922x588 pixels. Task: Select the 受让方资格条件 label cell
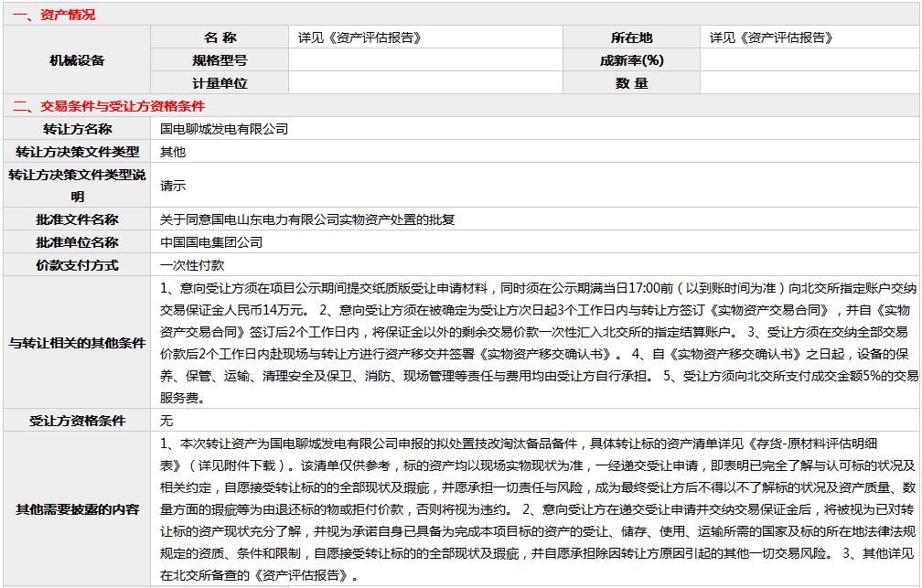(x=77, y=422)
